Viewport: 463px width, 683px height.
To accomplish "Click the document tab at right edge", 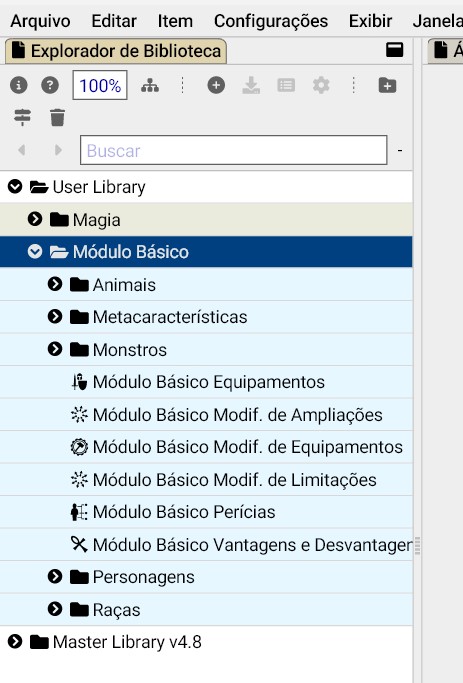I will point(445,50).
